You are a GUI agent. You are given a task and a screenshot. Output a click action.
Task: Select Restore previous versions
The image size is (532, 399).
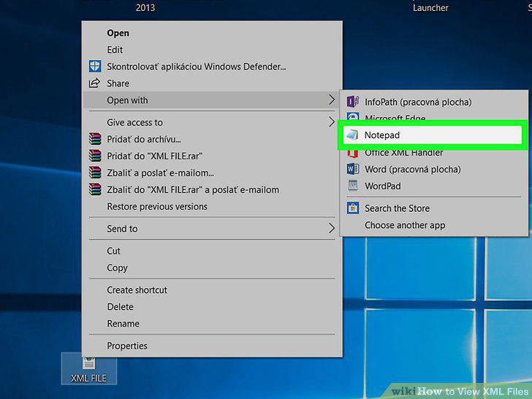[212, 206]
